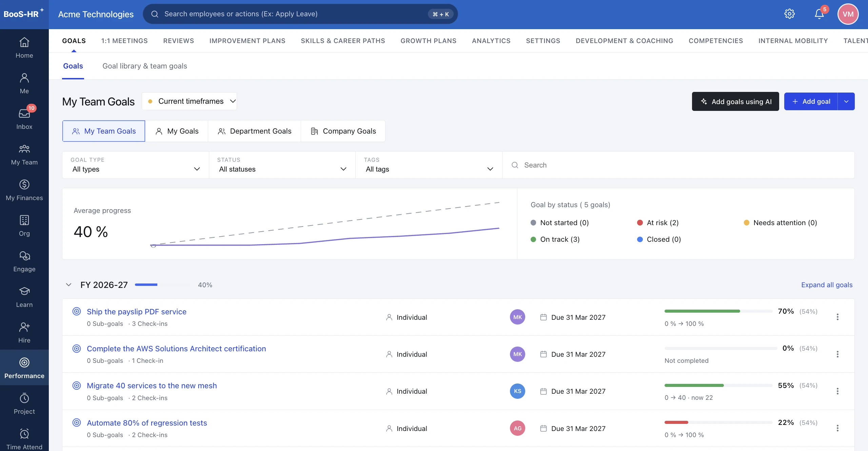868x451 pixels.
Task: Open the Current timeframes dropdown
Action: pyautogui.click(x=189, y=101)
